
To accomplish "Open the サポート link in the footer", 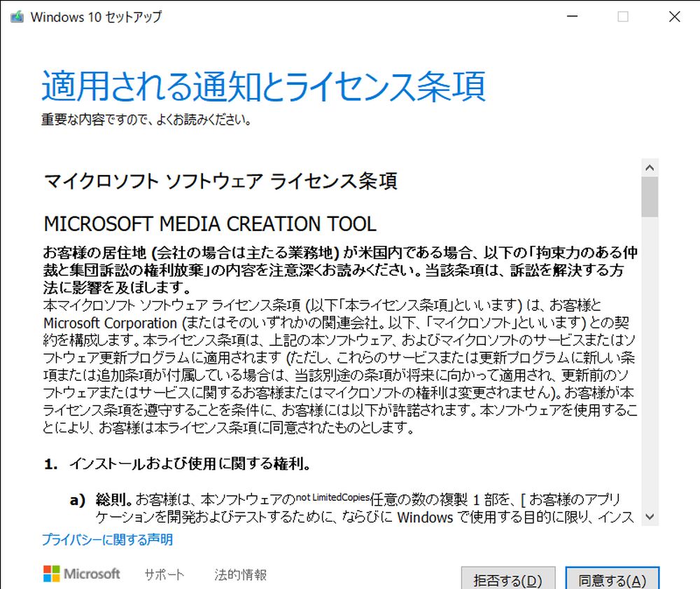I will [x=164, y=575].
